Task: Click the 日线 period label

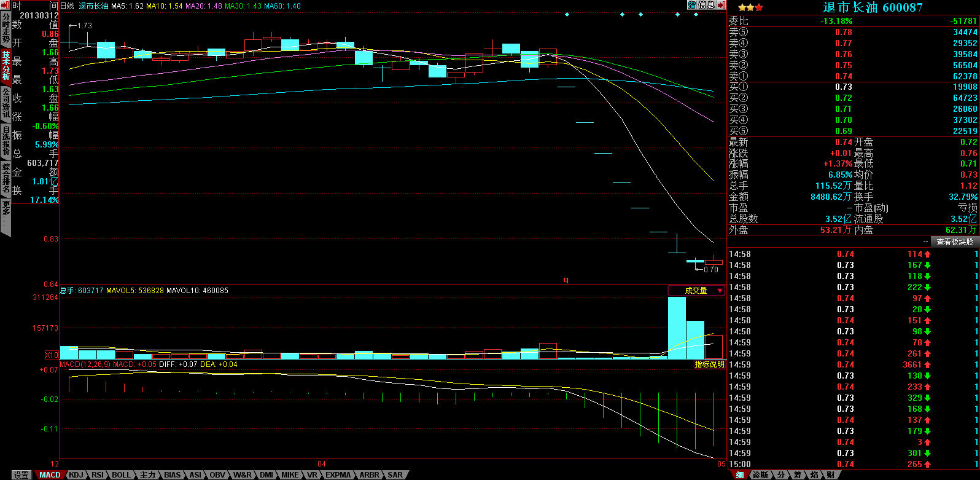Action: point(67,6)
